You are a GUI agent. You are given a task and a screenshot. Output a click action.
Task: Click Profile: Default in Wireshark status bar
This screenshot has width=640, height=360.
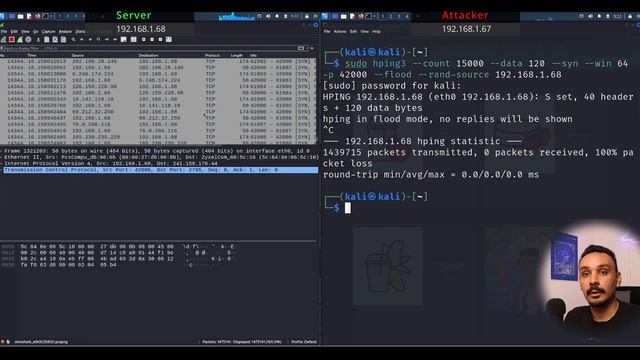[304, 342]
